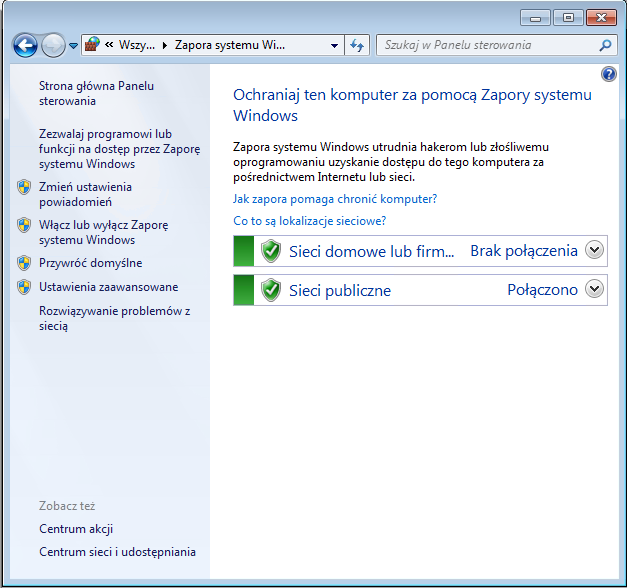Viewport: 627px width, 588px height.
Task: Click 'Przywróć domyślne' link
Action: (91, 263)
